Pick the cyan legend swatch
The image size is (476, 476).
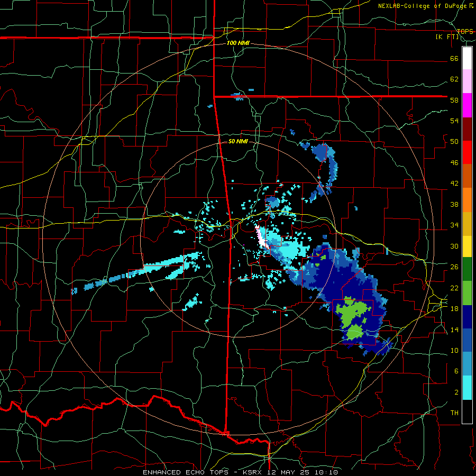(x=467, y=388)
